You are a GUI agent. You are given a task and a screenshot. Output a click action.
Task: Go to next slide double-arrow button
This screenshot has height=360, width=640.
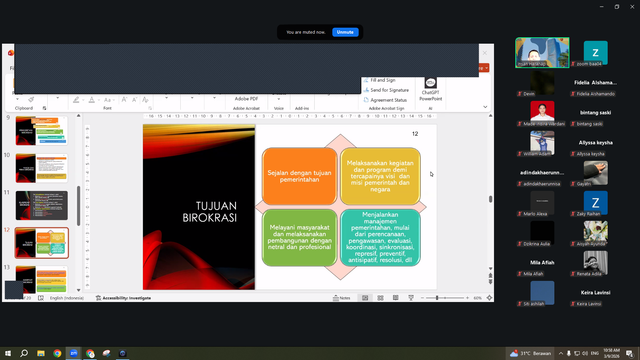pyautogui.click(x=490, y=282)
